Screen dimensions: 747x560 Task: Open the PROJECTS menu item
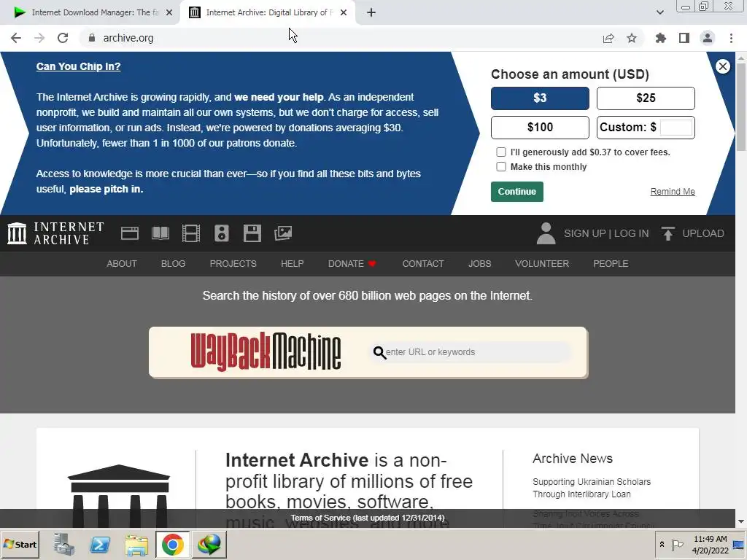pos(233,264)
